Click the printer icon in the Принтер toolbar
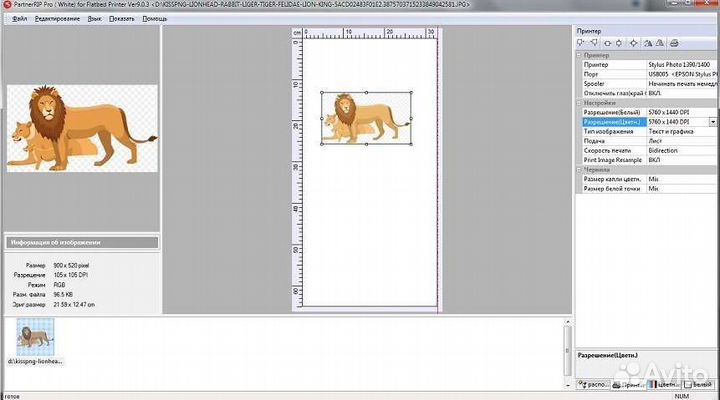 [675, 43]
